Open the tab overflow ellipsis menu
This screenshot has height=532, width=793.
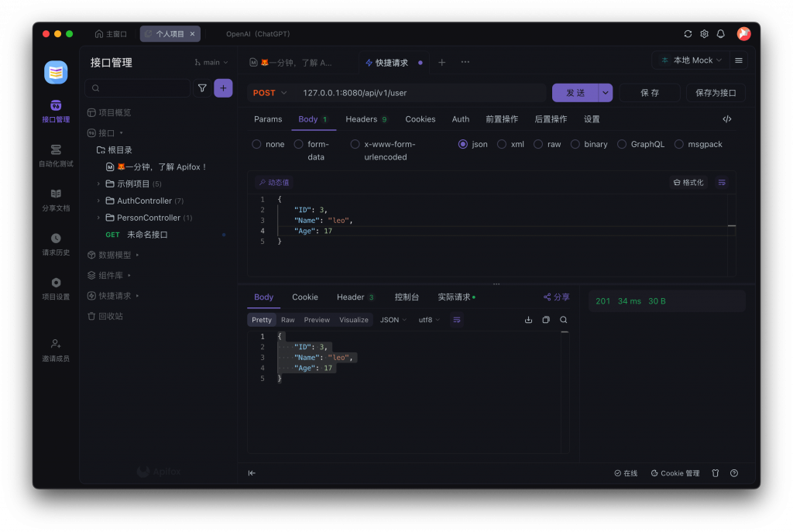tap(465, 62)
